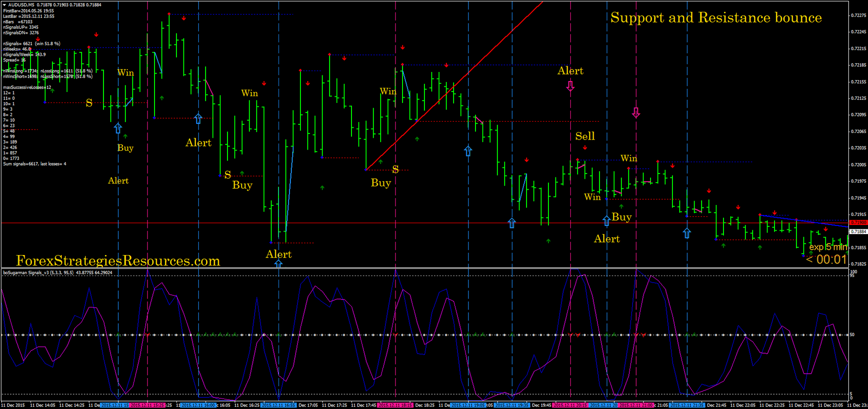Screen dimensions: 868x409
Task: Click the LastBar =2015.12.11 23:55 text line
Action: click(28, 16)
